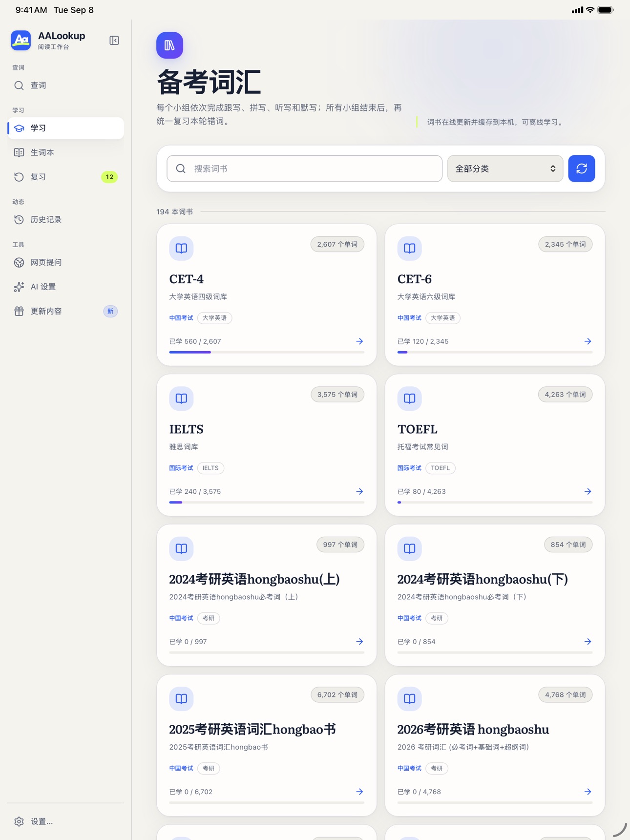Viewport: 630px width, 840px height.
Task: Click the book icon on TOEFL card
Action: (409, 399)
